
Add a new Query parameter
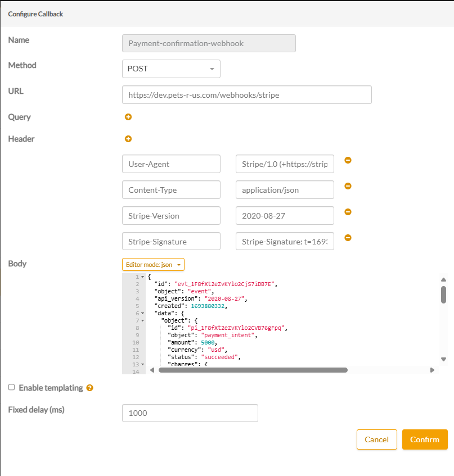pos(128,117)
